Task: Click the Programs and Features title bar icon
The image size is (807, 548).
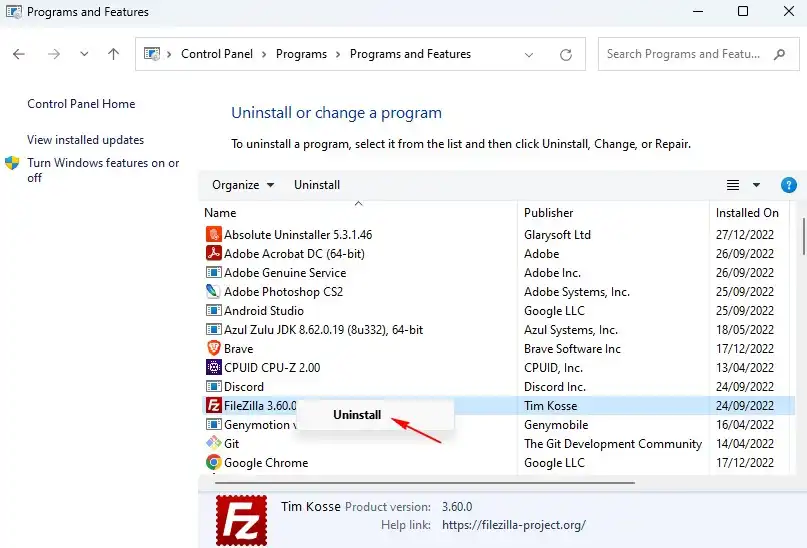Action: click(14, 11)
